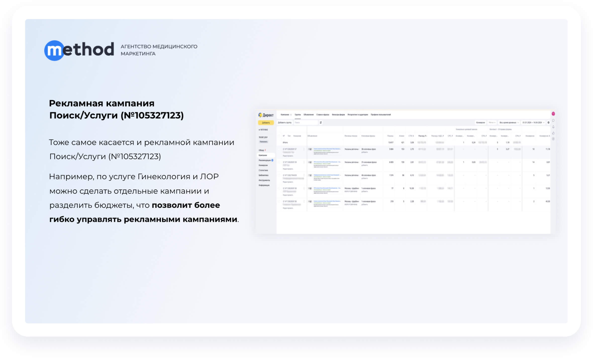The image size is (593, 364).
Task: Click ads count icon in 46 ключевых фраз row
Action: pyautogui.click(x=310, y=175)
